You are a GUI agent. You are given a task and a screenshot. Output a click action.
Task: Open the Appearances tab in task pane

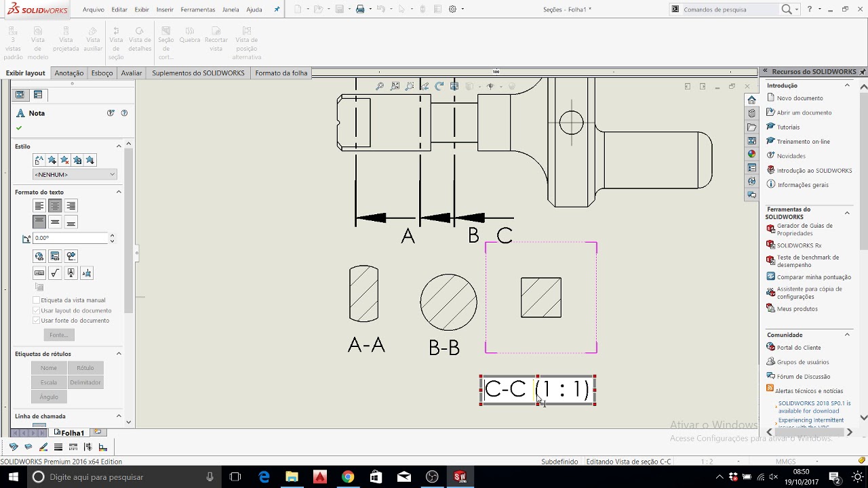point(751,154)
